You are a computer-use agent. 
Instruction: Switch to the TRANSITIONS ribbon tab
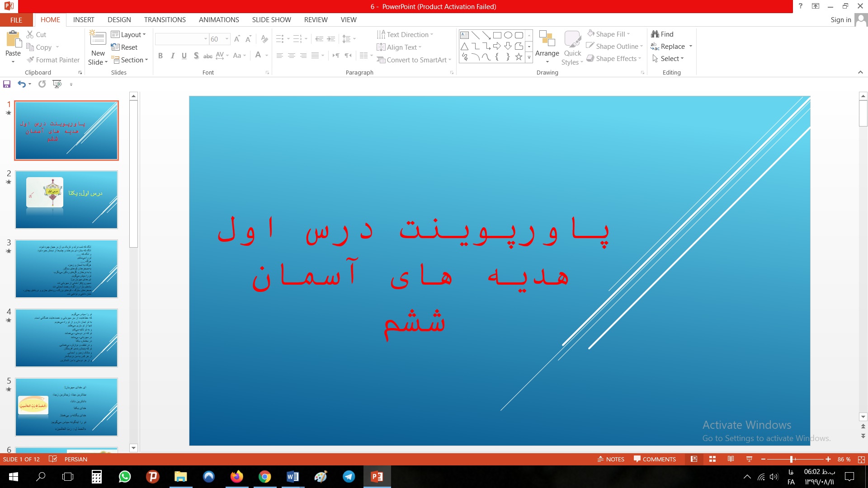point(165,19)
